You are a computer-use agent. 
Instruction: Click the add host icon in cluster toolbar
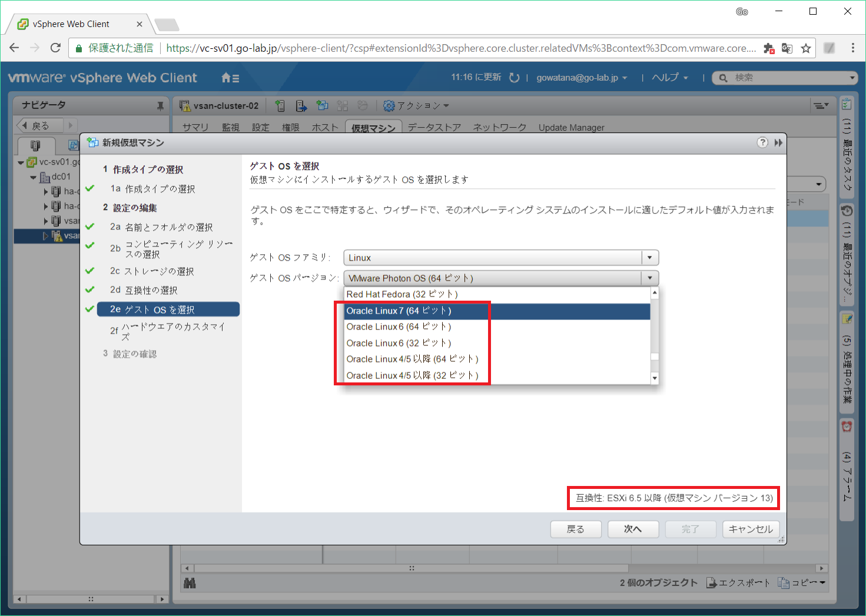point(280,106)
